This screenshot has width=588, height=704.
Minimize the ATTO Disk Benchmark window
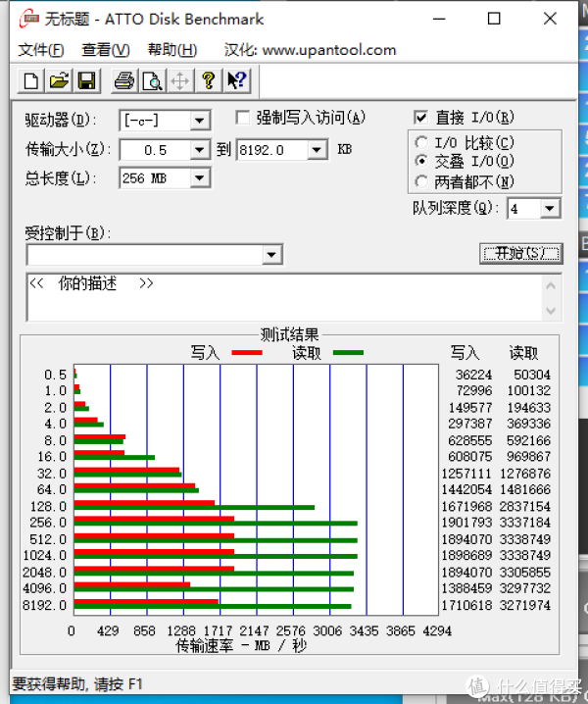(438, 19)
